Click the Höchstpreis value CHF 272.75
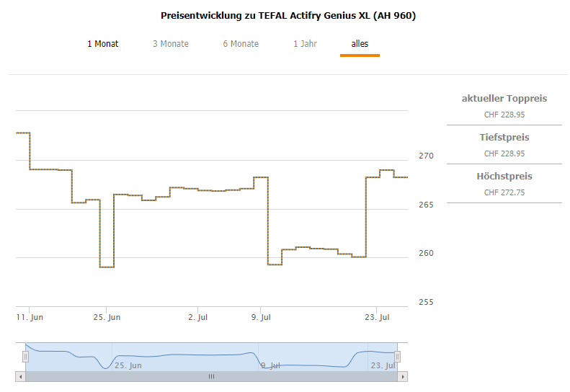The width and height of the screenshot is (570, 392). [x=504, y=192]
